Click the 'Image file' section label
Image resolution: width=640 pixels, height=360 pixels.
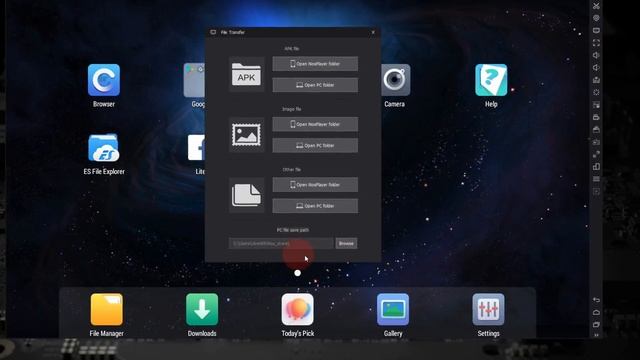(291, 109)
